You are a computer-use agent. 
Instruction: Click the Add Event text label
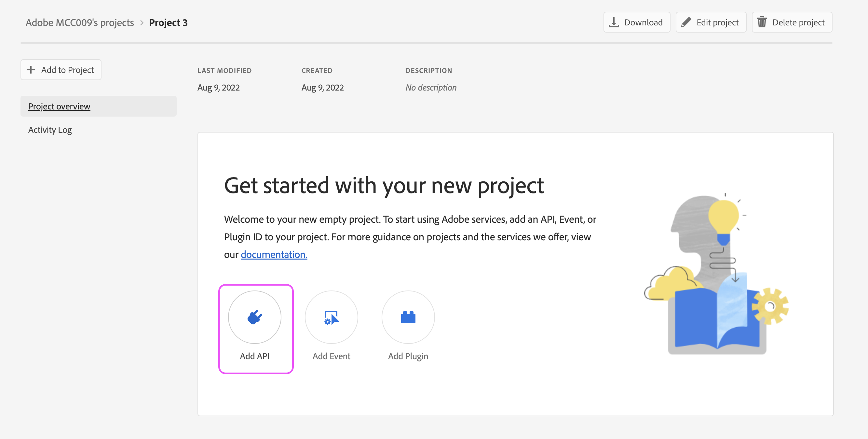click(x=331, y=356)
